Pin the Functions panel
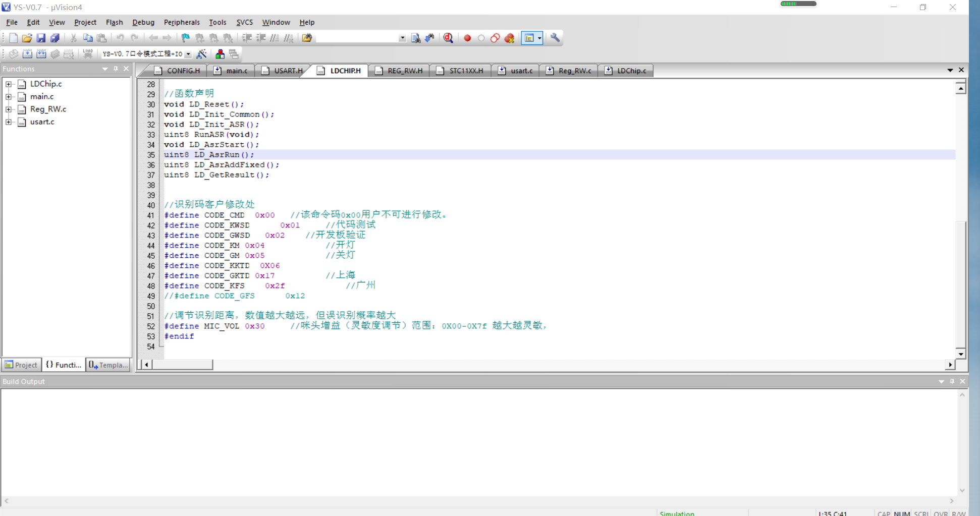The width and height of the screenshot is (980, 516). pos(116,69)
